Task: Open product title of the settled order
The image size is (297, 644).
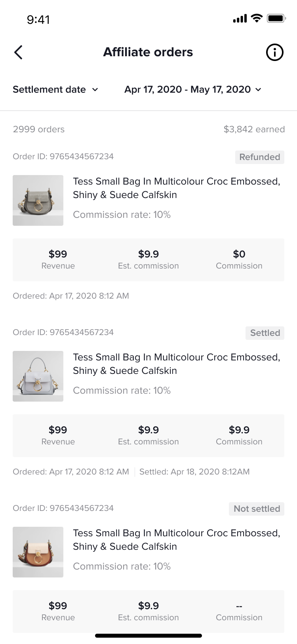Action: click(x=176, y=364)
